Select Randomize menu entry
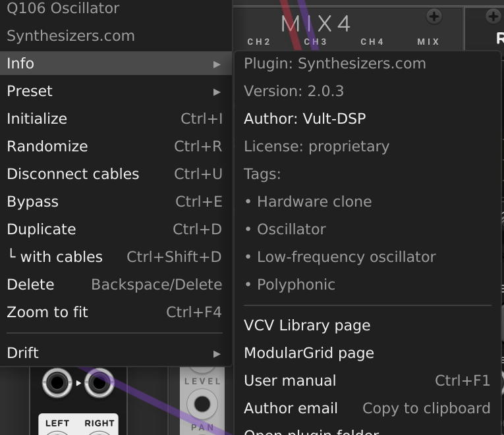 pyautogui.click(x=116, y=146)
